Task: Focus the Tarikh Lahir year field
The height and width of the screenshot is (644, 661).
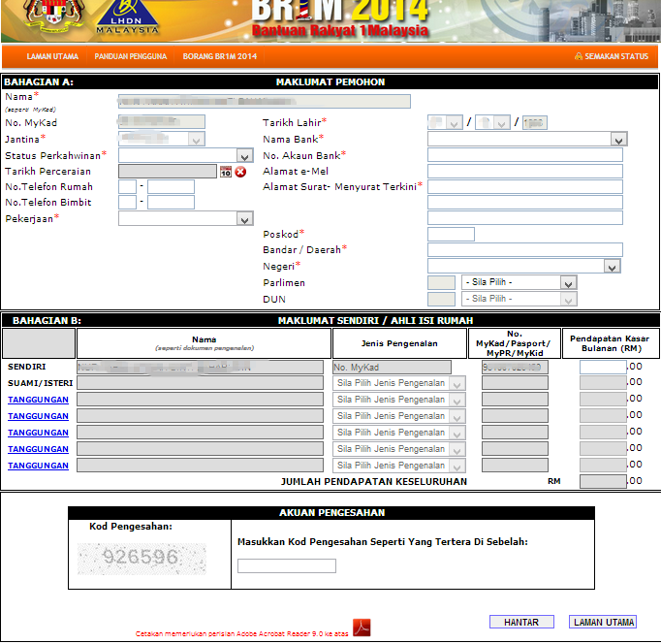Action: (x=535, y=123)
